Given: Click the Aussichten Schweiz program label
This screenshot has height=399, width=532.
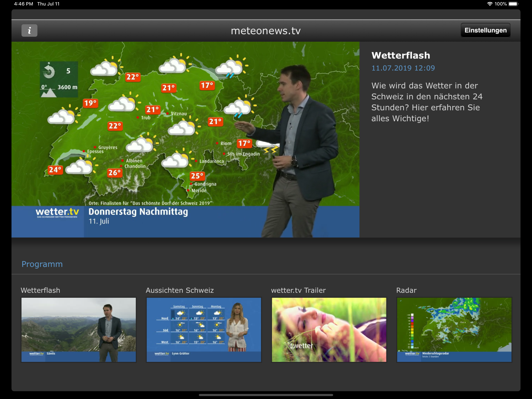Looking at the screenshot, I should pyautogui.click(x=180, y=290).
